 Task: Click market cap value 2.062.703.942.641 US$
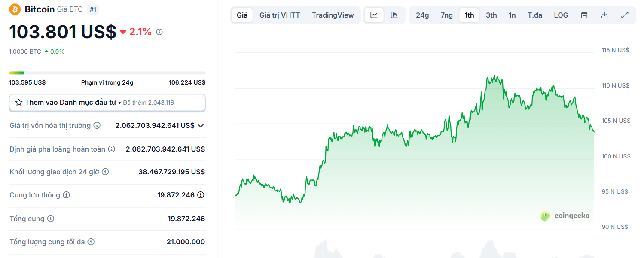click(x=155, y=126)
